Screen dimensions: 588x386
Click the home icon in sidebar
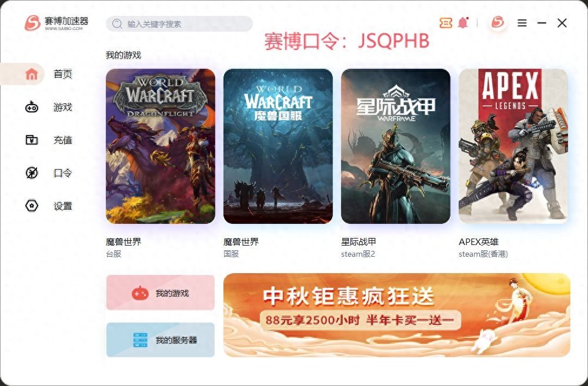32,74
